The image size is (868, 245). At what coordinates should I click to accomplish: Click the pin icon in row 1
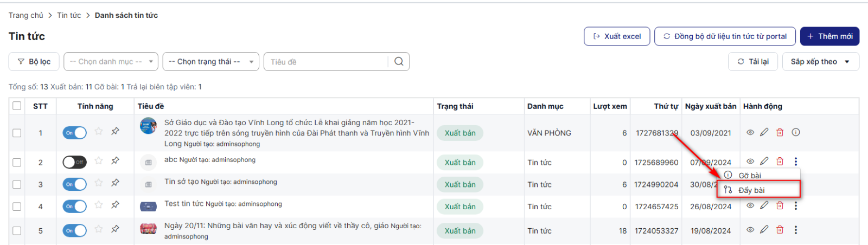click(x=115, y=131)
